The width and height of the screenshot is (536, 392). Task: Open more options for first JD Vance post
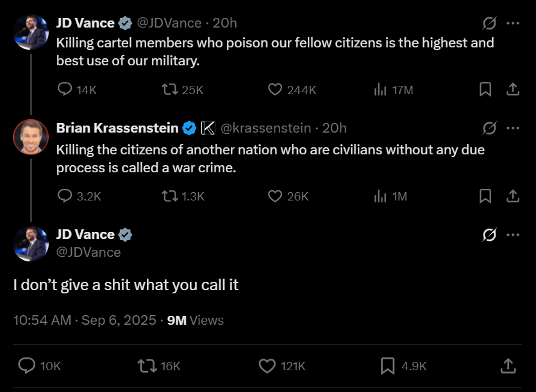[x=513, y=23]
